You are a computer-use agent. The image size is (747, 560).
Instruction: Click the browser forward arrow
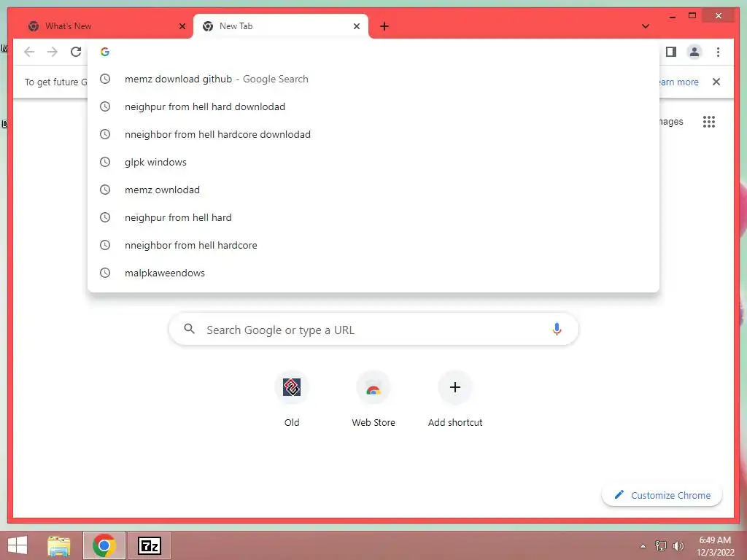click(x=53, y=52)
